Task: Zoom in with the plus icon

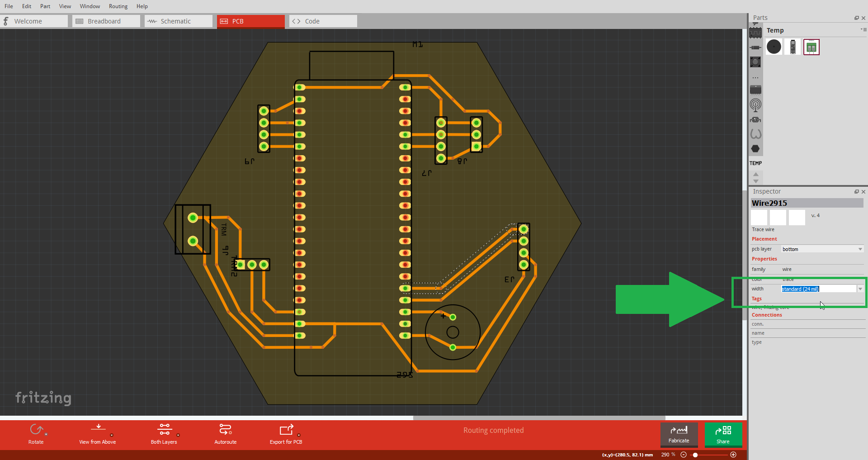Action: [x=733, y=455]
